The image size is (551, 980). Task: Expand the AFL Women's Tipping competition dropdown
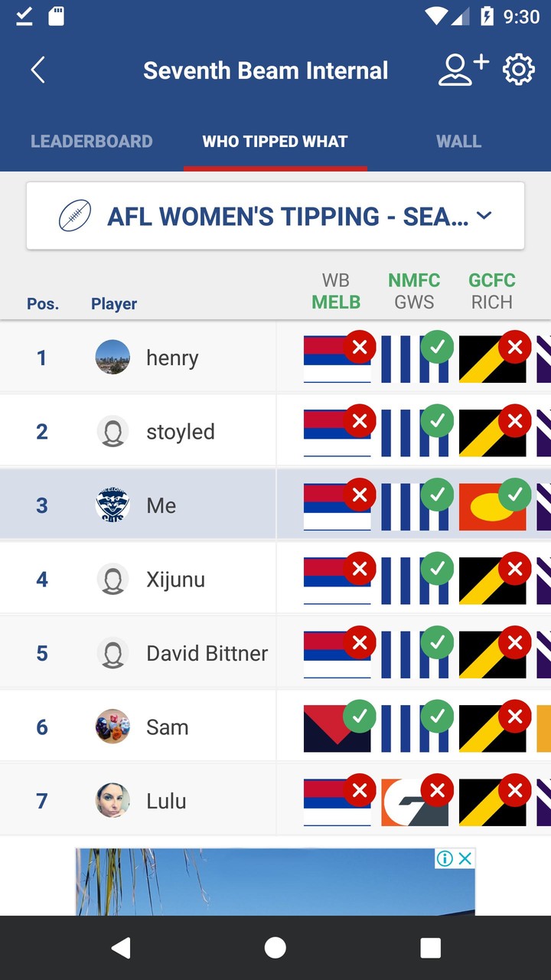[x=484, y=216]
